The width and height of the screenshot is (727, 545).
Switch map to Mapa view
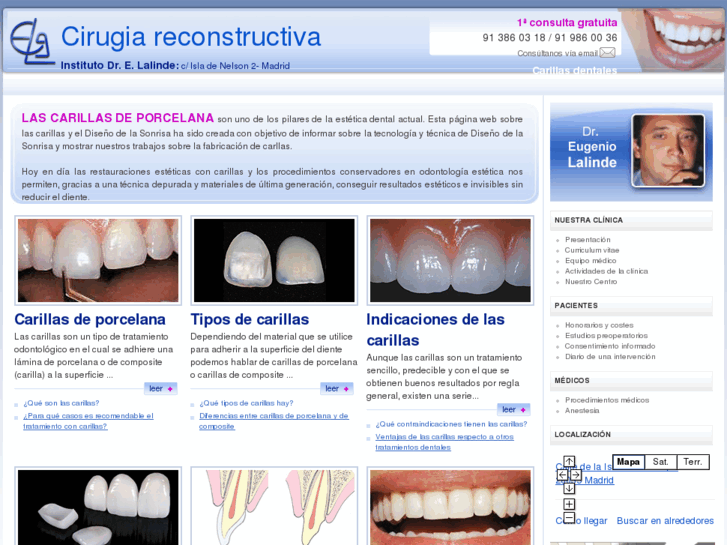click(x=628, y=462)
